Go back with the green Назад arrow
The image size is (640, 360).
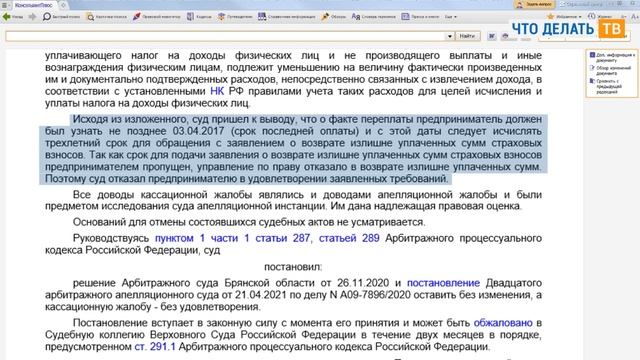pos(12,17)
